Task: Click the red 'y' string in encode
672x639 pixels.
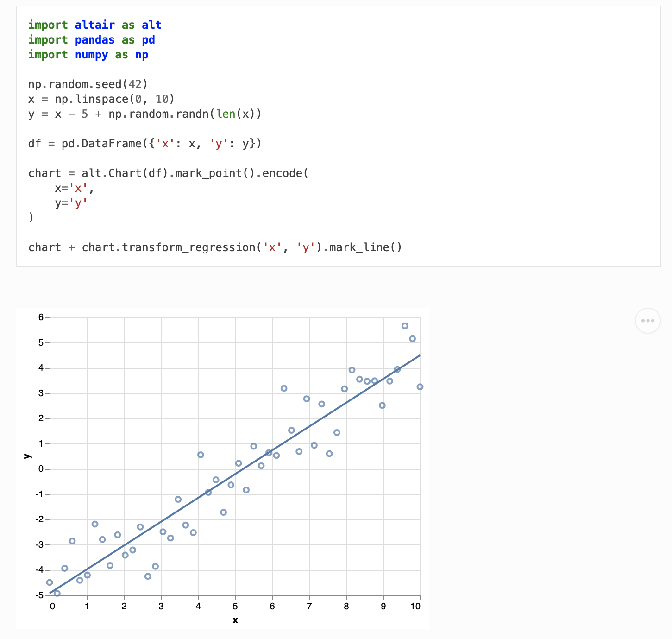Action: tap(80, 202)
